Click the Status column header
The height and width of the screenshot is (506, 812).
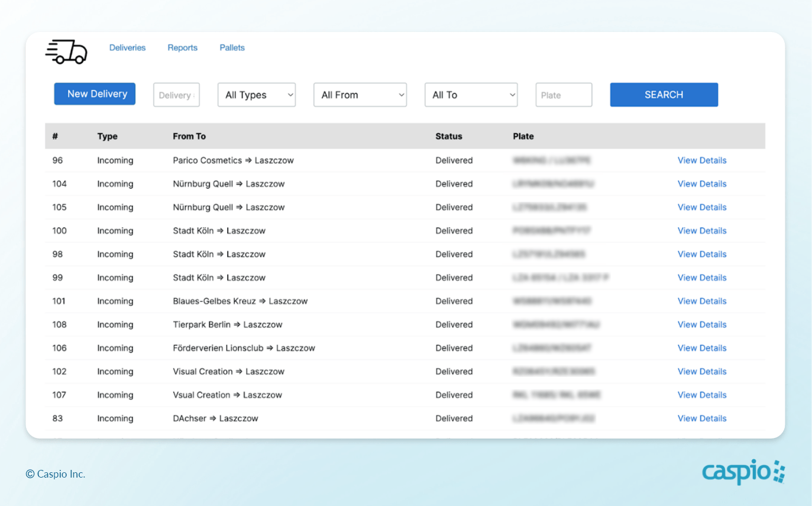[449, 136]
